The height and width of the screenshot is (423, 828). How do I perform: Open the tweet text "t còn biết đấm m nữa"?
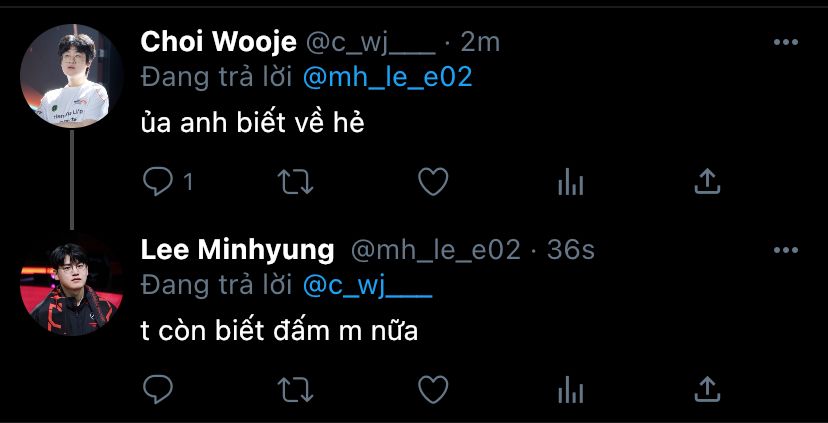point(279,331)
